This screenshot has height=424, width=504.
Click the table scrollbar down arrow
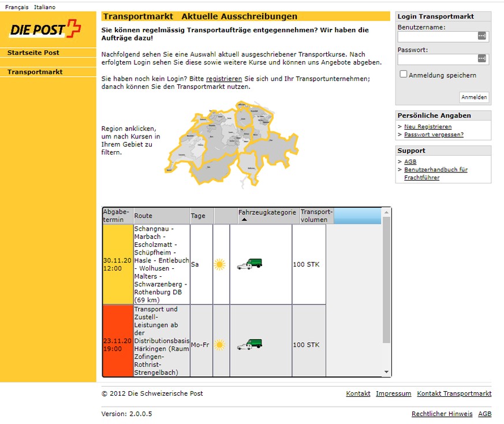(x=386, y=372)
